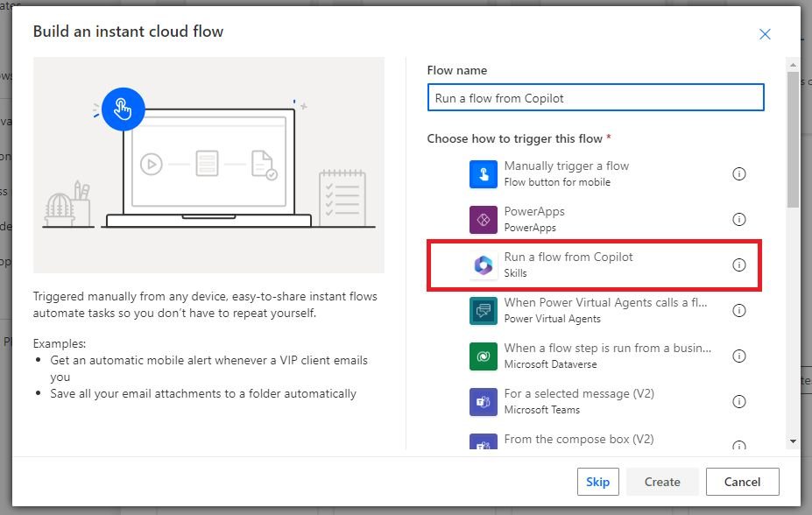
Task: Show info for Microsoft Dataverse trigger
Action: pyautogui.click(x=739, y=356)
